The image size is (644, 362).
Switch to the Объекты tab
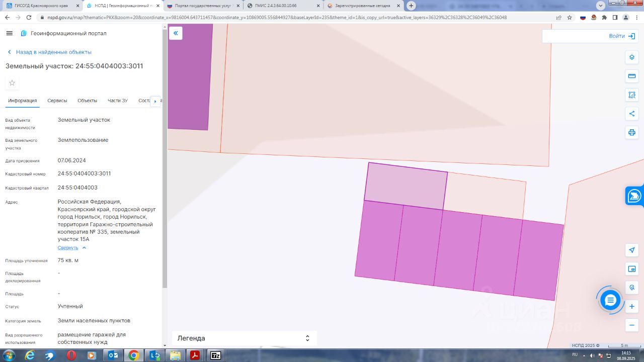click(88, 101)
